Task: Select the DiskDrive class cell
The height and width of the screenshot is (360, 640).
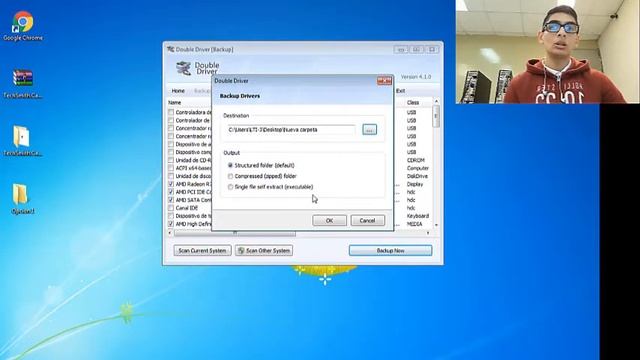Action: click(x=417, y=176)
